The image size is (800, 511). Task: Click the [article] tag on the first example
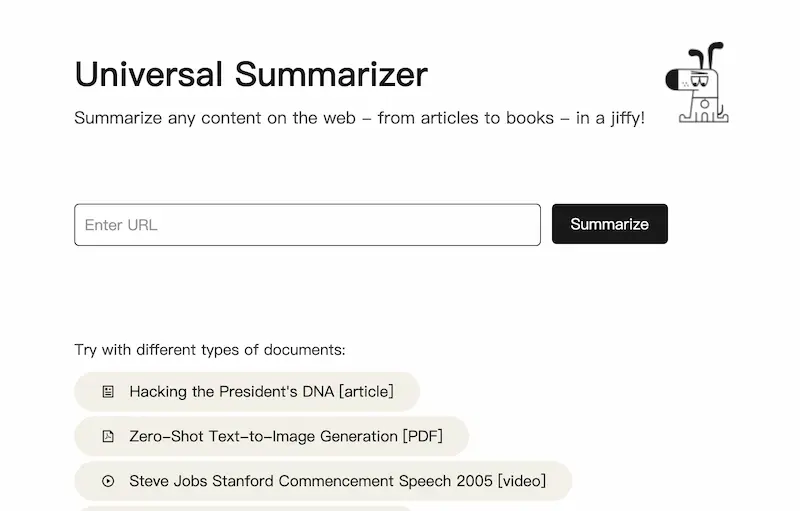click(366, 392)
